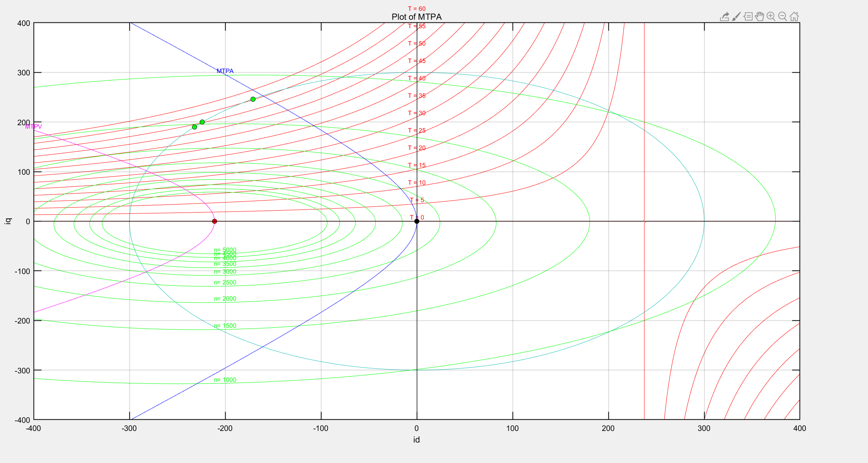Image resolution: width=868 pixels, height=463 pixels.
Task: Click the y-axis label 'iq'
Action: point(8,221)
